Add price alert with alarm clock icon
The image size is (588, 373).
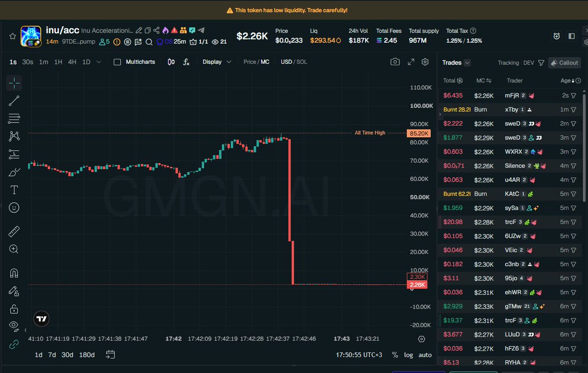(x=557, y=36)
